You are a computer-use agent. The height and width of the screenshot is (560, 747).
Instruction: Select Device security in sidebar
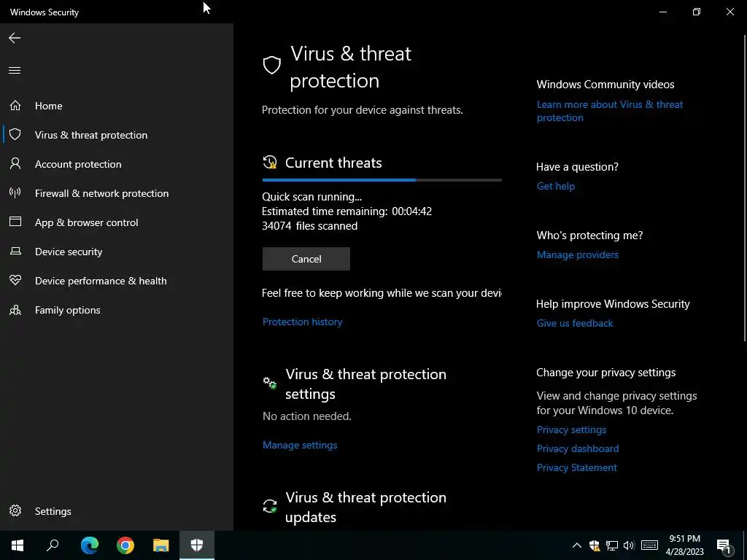[69, 252]
